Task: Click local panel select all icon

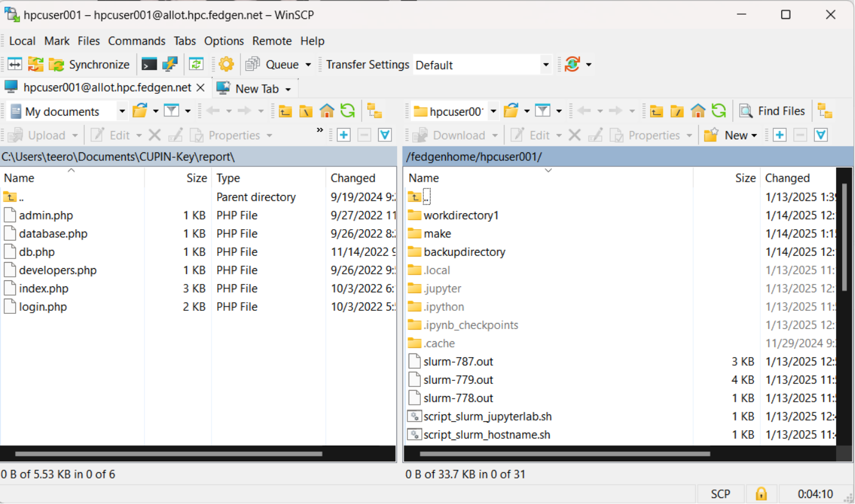Action: (x=385, y=135)
